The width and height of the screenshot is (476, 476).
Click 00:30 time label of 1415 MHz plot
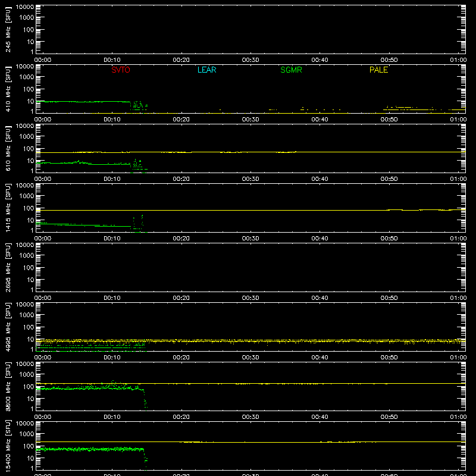coord(250,239)
